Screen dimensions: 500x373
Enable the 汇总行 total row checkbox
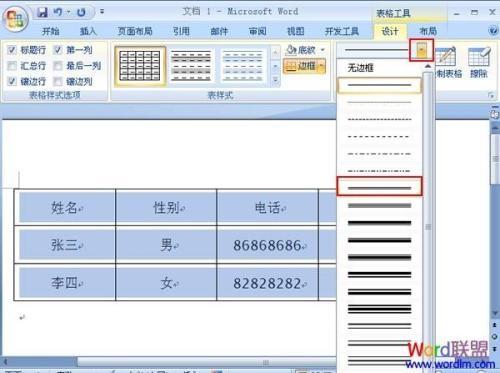[12, 66]
